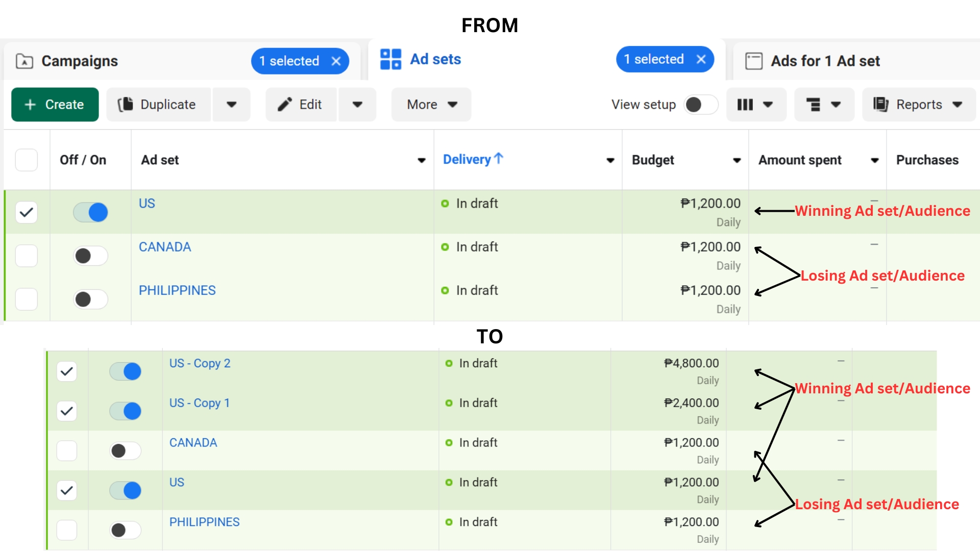Uncheck the US - Copy 2 checkbox
980x551 pixels.
point(67,371)
